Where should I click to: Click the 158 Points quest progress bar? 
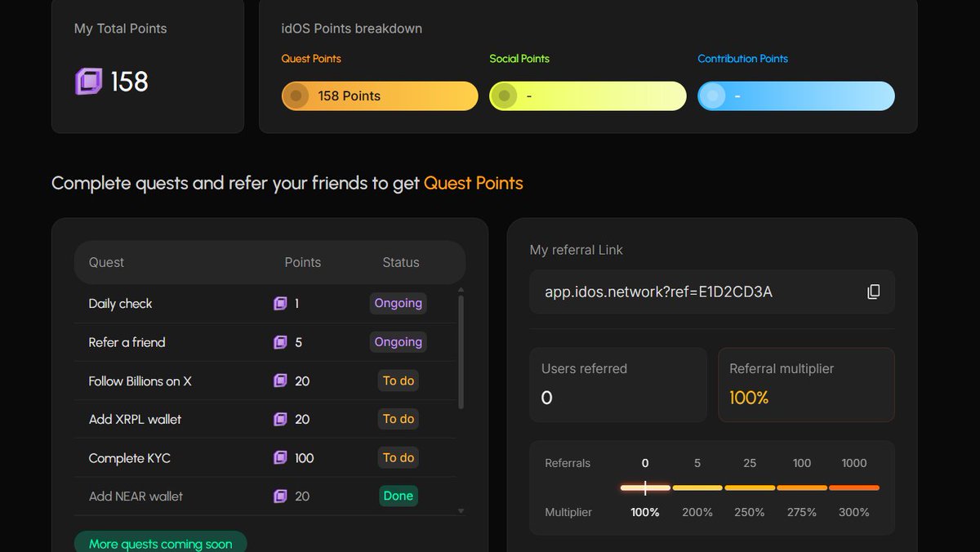point(380,96)
